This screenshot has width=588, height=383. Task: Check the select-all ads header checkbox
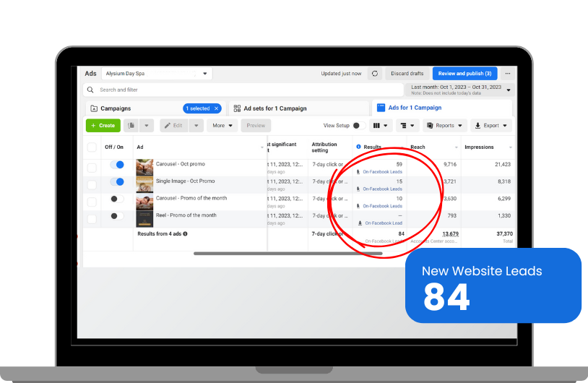click(92, 147)
